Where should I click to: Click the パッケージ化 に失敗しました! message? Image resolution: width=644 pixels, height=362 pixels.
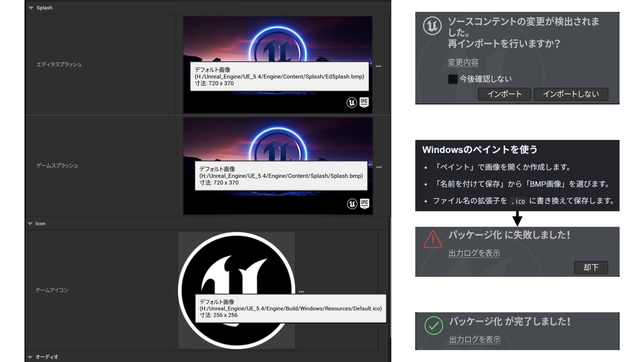509,235
